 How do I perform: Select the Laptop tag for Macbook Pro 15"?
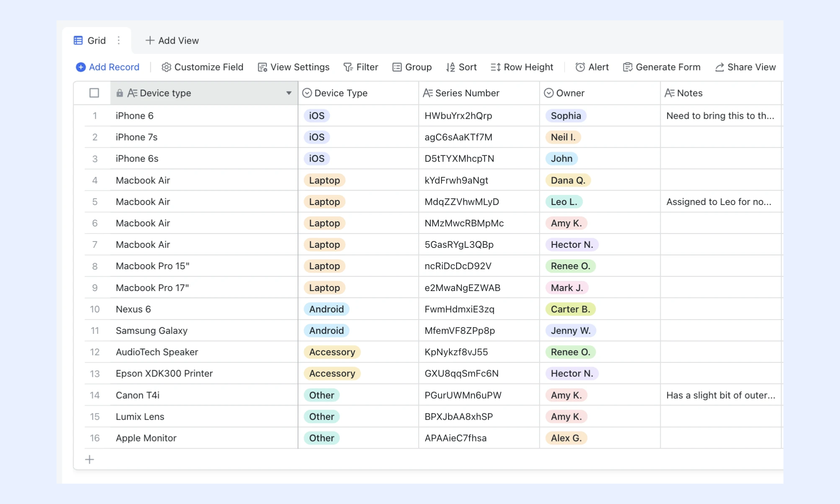tap(324, 266)
